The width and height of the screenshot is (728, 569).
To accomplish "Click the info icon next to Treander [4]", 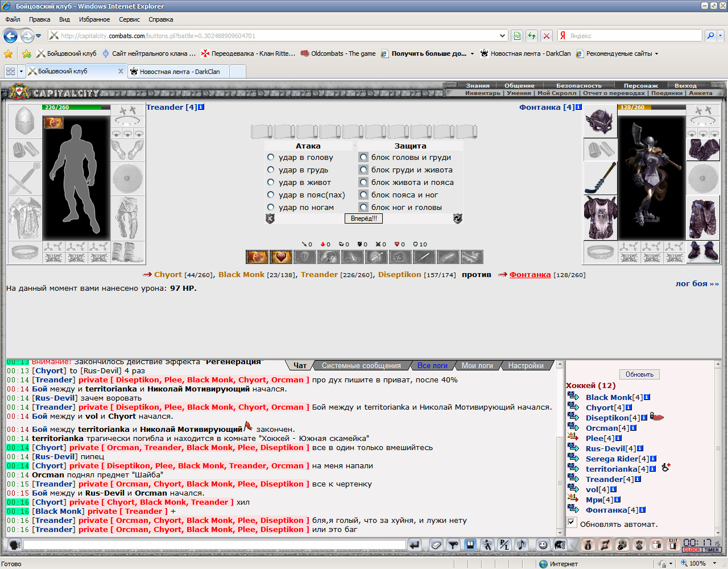I will (x=201, y=107).
